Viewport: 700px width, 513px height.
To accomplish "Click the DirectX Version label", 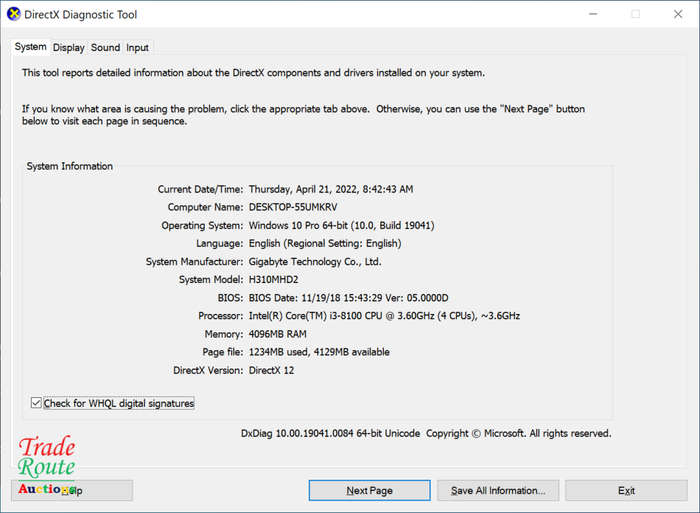I will point(208,370).
